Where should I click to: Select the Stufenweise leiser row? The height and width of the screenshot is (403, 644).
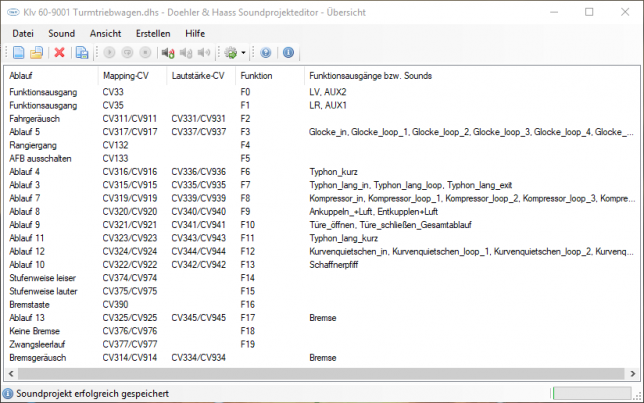tap(322, 278)
